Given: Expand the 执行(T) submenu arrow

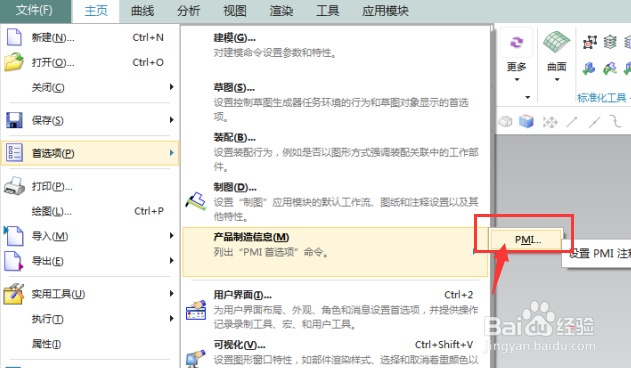Looking at the screenshot, I should pos(172,318).
